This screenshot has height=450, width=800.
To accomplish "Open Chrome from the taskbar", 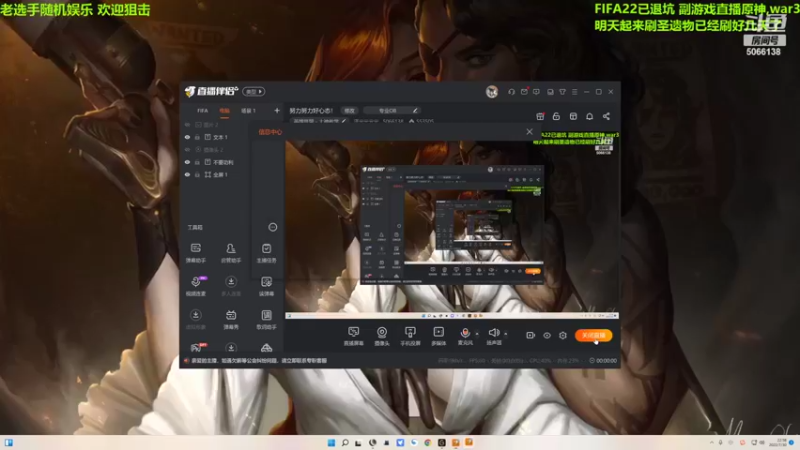I will click(x=428, y=442).
